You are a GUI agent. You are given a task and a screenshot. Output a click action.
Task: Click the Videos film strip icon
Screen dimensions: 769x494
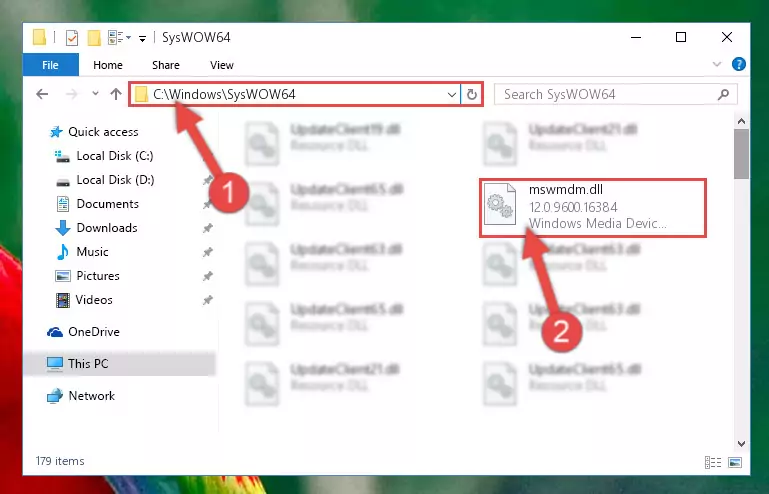pos(63,300)
